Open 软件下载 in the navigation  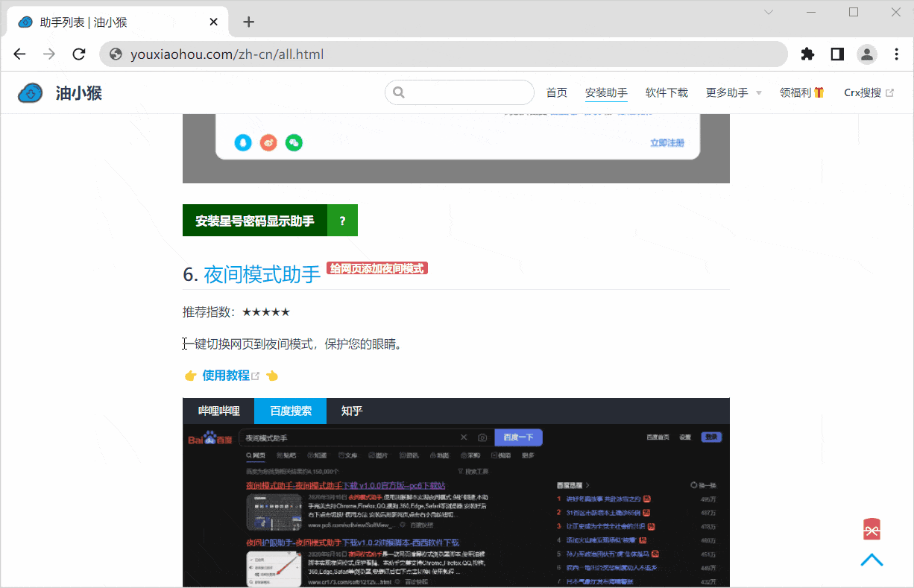coord(666,93)
